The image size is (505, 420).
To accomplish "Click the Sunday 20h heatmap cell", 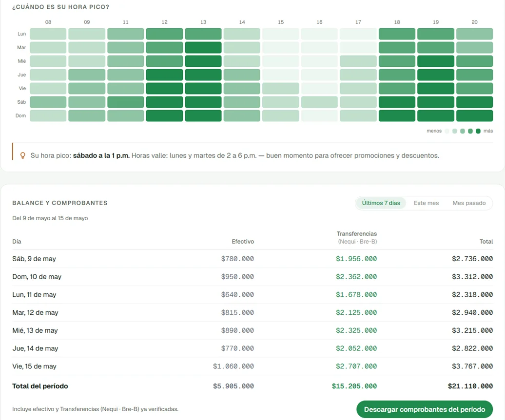I will click(474, 115).
